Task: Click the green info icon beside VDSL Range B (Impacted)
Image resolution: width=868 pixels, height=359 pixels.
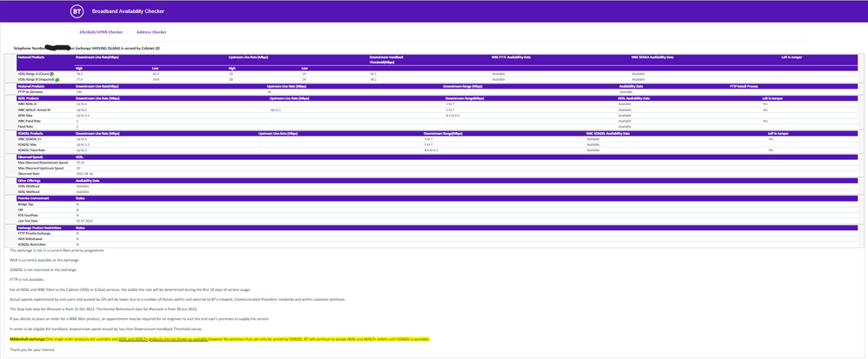Action: [x=57, y=80]
